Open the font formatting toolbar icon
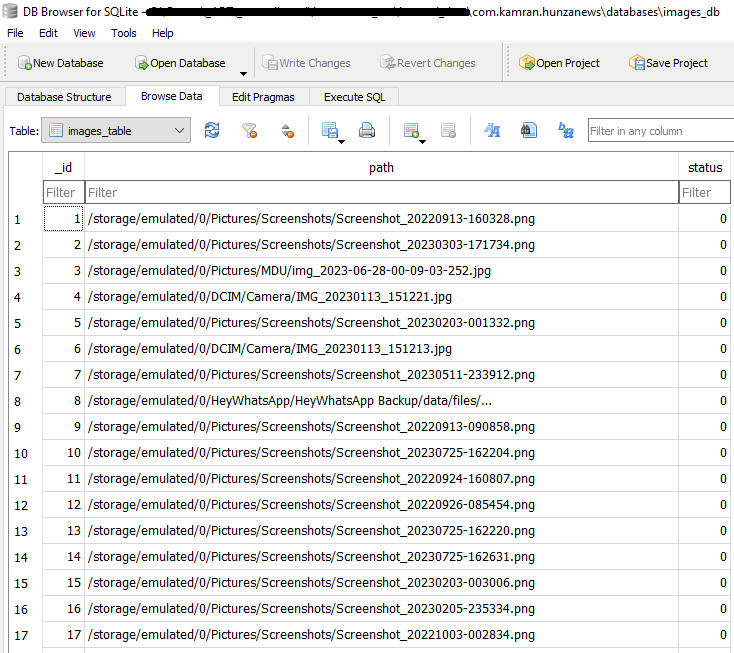The height and width of the screenshot is (653, 734). (492, 131)
